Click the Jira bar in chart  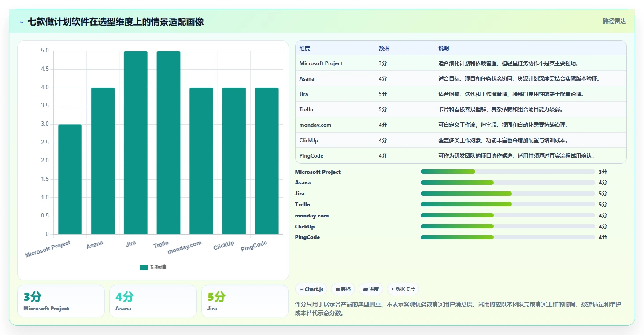click(136, 143)
